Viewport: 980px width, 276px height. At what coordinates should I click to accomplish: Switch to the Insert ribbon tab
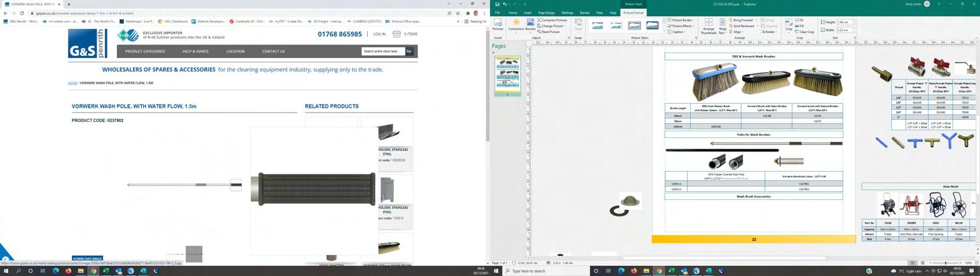coord(528,13)
